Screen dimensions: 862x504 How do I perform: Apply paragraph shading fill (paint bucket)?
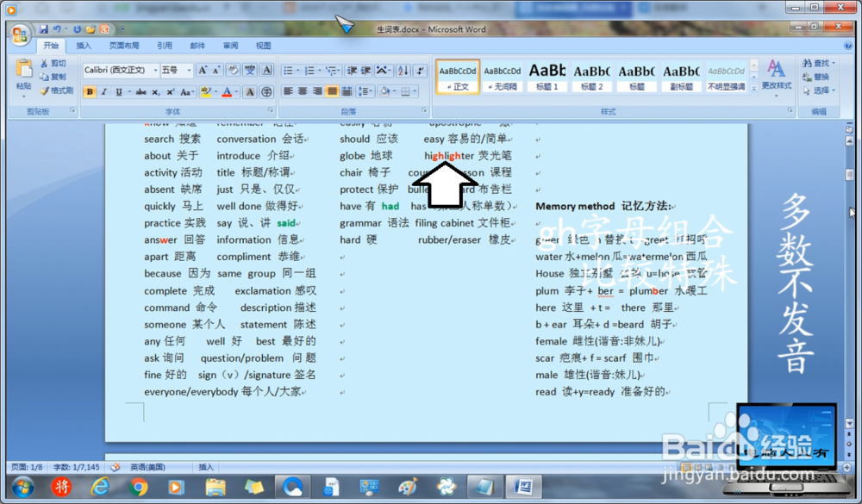384,91
